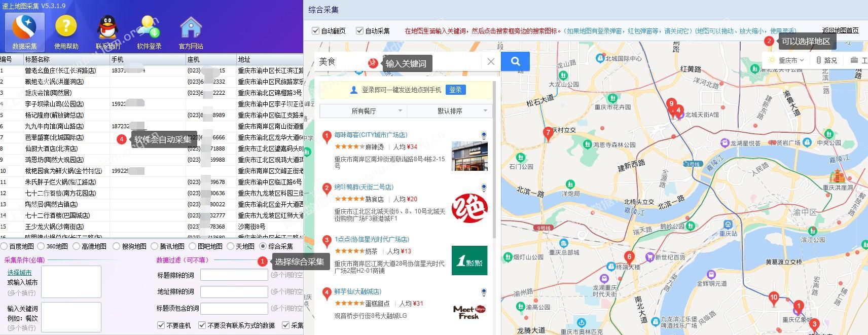Click 返回地图首页 link

[x=840, y=30]
